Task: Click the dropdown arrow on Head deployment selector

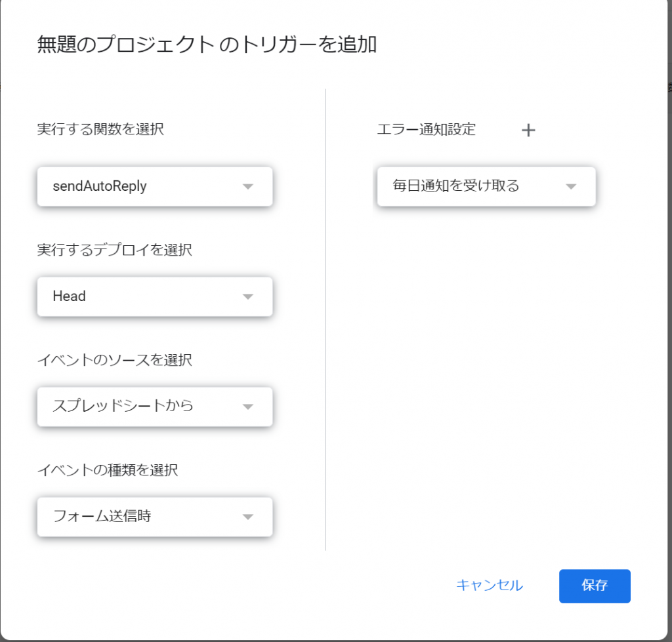Action: [247, 296]
